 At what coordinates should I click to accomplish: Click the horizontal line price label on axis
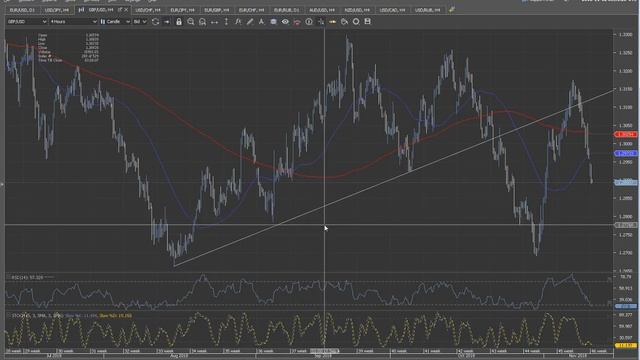[626, 225]
